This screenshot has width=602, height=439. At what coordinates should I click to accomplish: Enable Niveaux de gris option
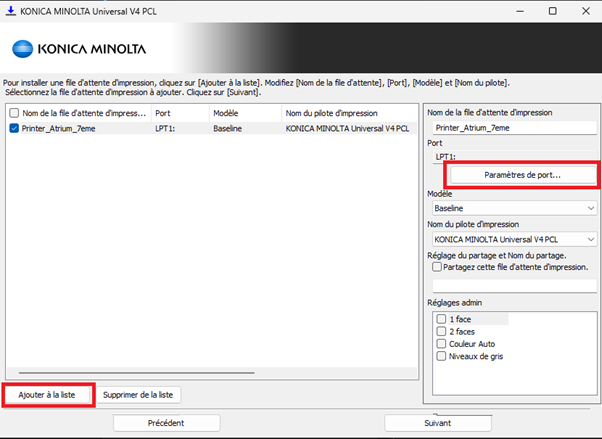pyautogui.click(x=441, y=354)
